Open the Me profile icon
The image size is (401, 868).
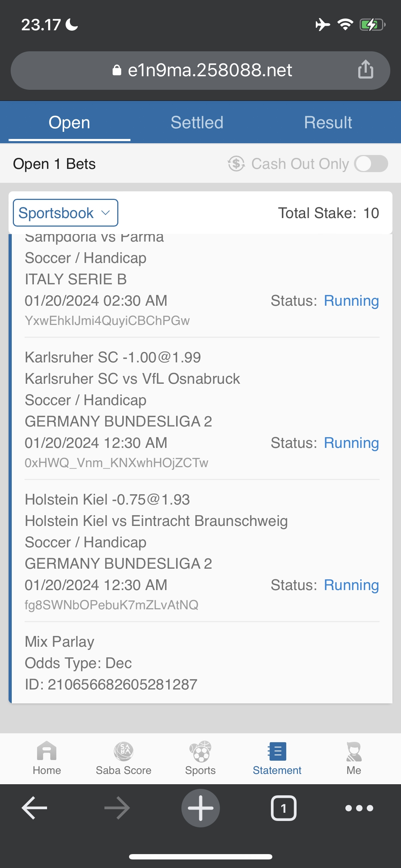tap(354, 751)
